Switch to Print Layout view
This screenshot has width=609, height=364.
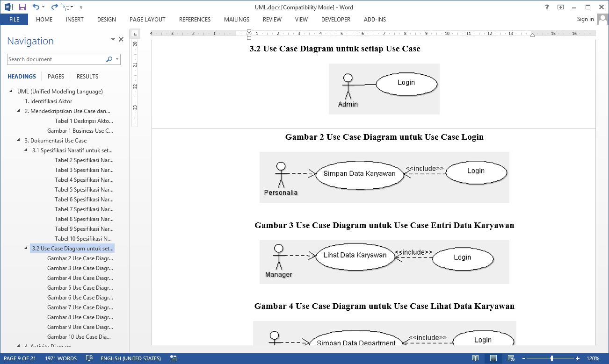pos(493,358)
